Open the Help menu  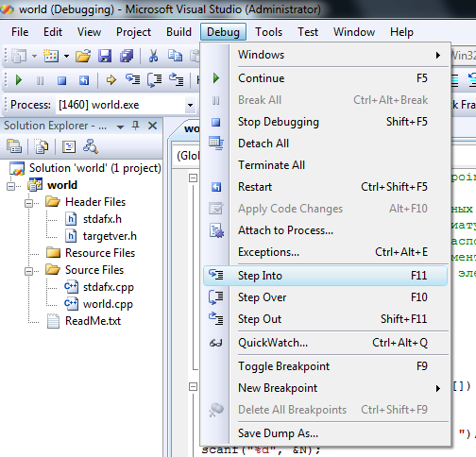[x=401, y=32]
